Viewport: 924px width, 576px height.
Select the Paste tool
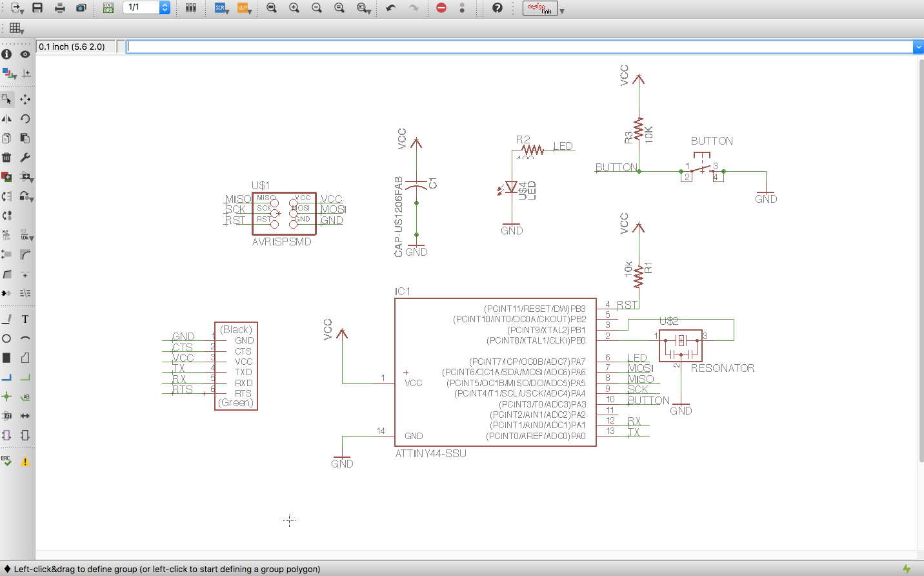click(x=25, y=138)
